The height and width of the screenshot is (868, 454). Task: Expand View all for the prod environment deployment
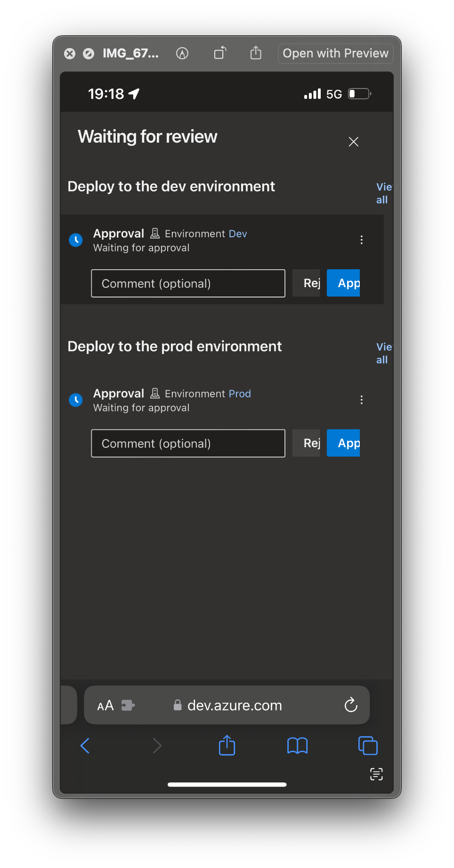click(383, 353)
